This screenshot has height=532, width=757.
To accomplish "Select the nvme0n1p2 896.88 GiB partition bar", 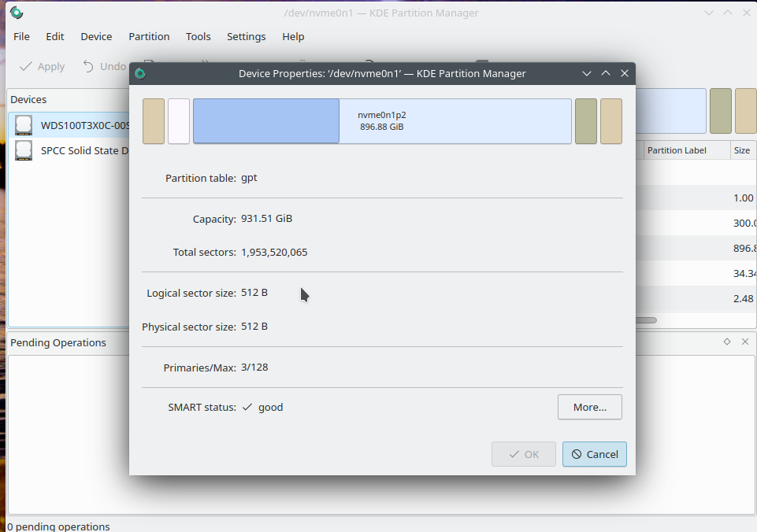I will coord(381,121).
